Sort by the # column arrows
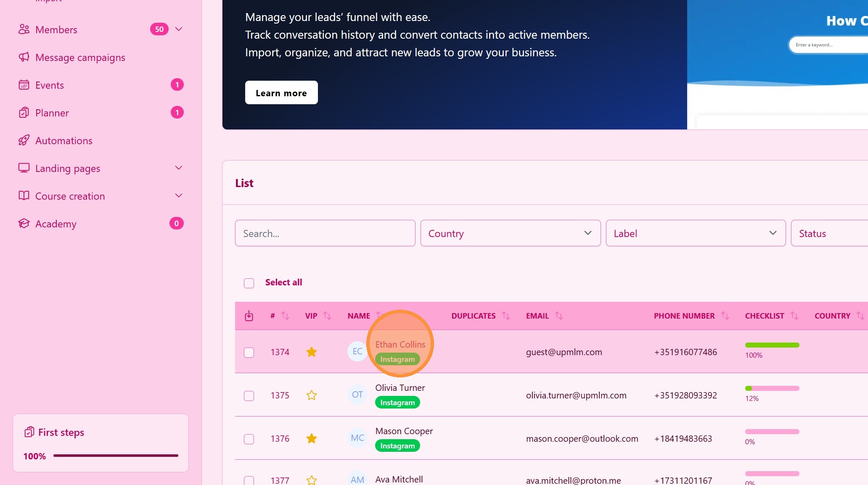This screenshot has height=485, width=868. coord(285,316)
